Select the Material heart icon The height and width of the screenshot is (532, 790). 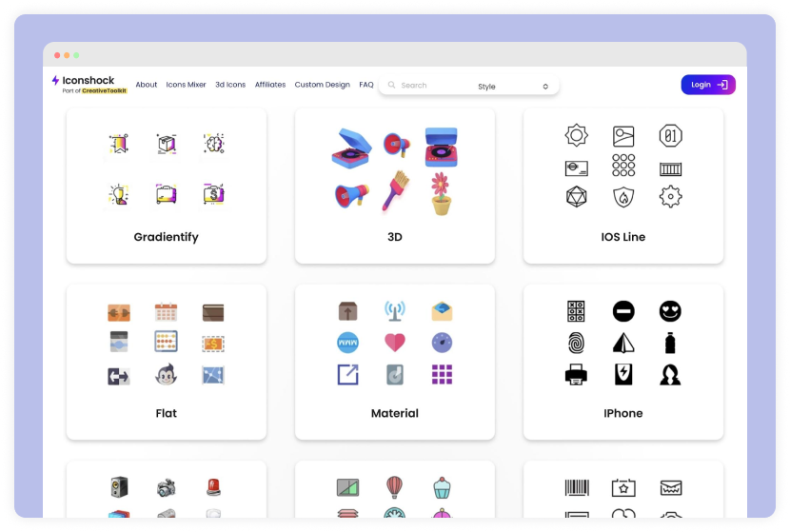tap(394, 343)
